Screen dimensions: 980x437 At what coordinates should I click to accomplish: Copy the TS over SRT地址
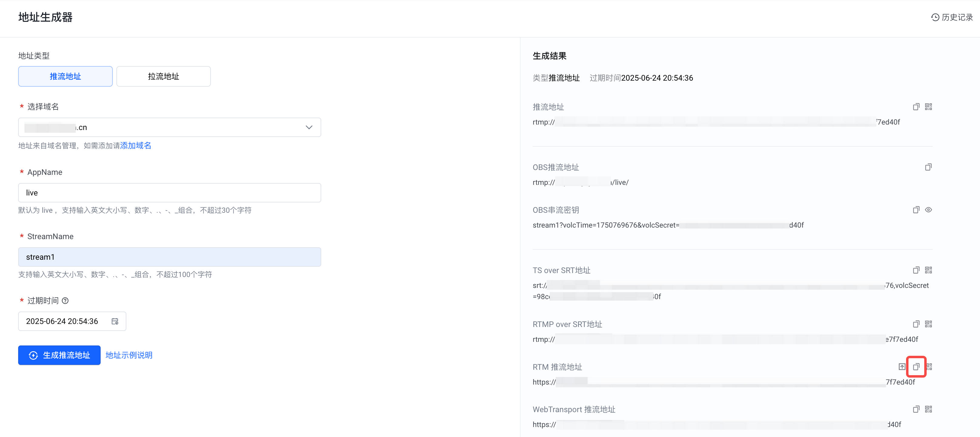[916, 270]
